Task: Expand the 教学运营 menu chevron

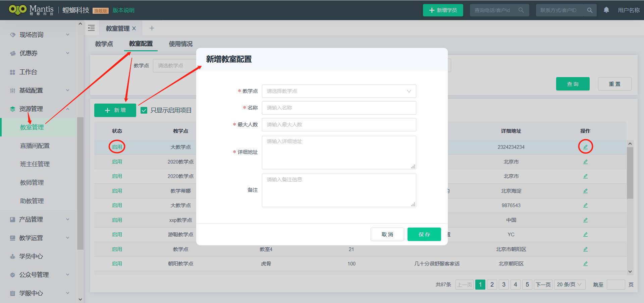Action: click(x=67, y=238)
